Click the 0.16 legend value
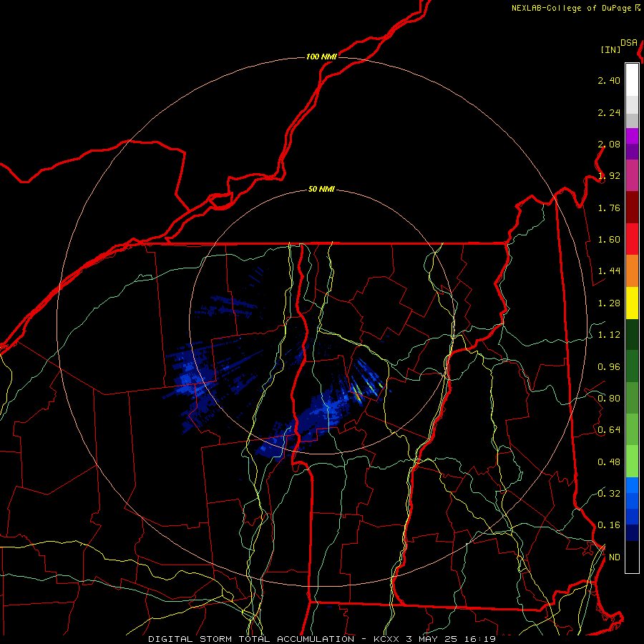The image size is (644, 644). pos(609,525)
